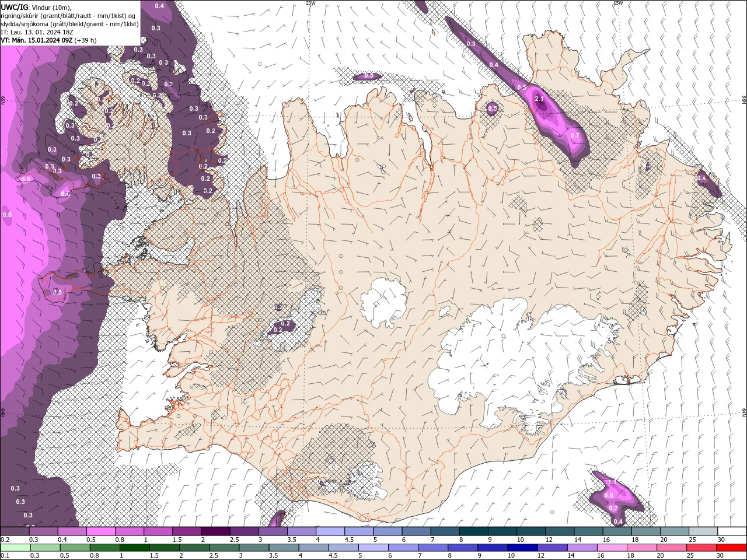Click the 1.1 precipitation value offshore southeast

tap(612, 482)
